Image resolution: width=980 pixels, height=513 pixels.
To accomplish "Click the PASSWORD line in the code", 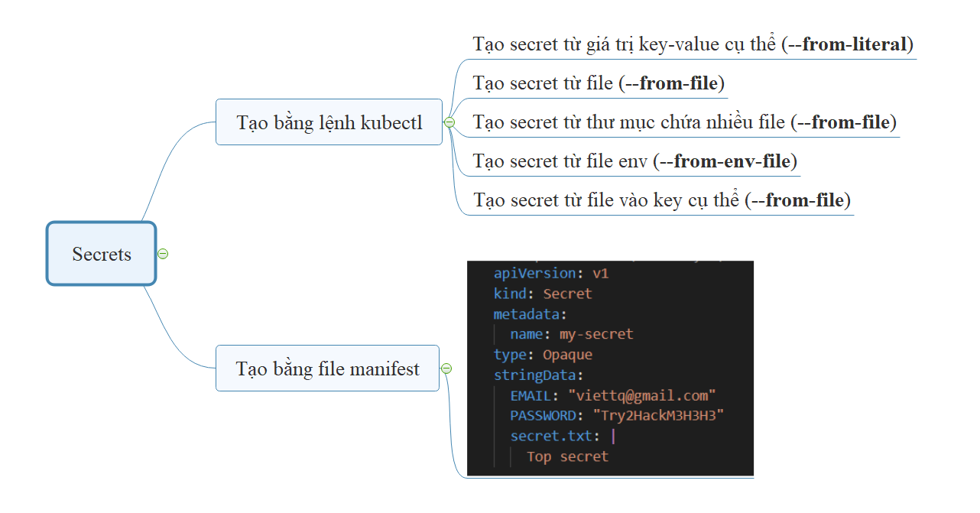I will [x=616, y=416].
